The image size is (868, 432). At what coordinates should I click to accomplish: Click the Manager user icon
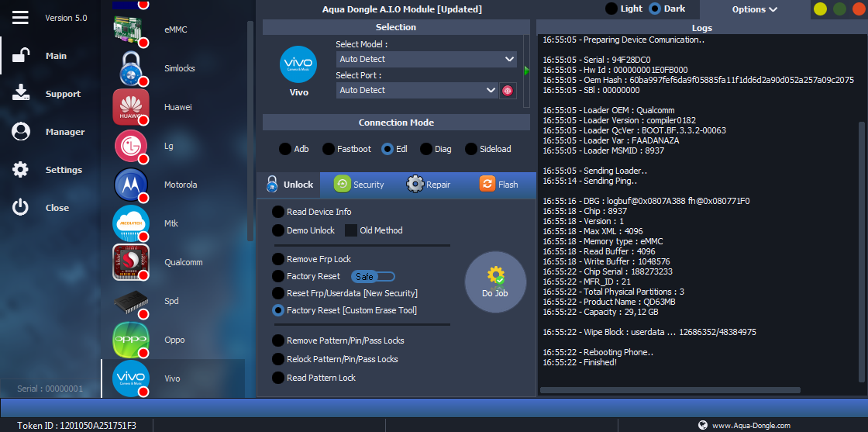tap(20, 132)
